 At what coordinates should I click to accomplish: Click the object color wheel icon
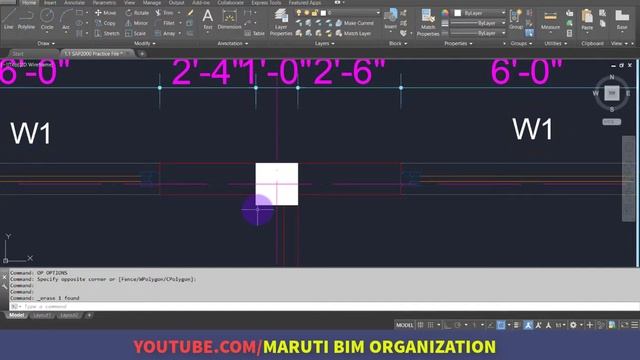445,13
